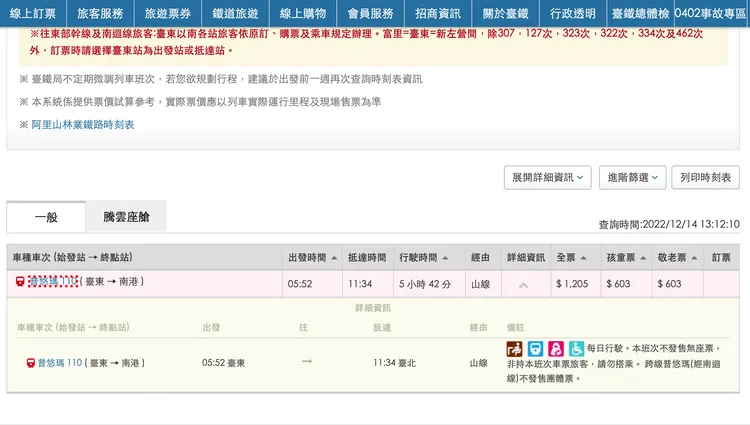Open the 0402事故專區 menu
750x425 pixels.
[711, 13]
